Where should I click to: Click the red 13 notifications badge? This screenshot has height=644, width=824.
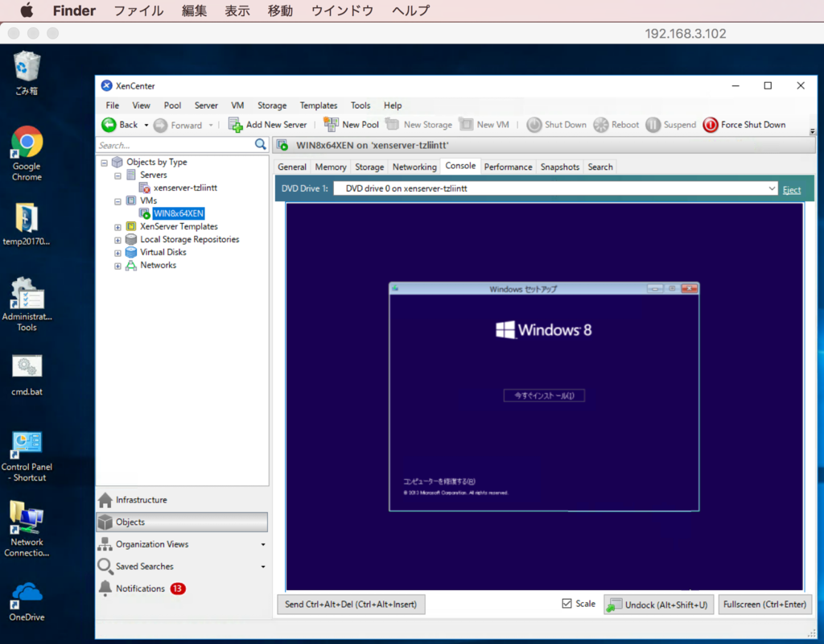pyautogui.click(x=178, y=588)
